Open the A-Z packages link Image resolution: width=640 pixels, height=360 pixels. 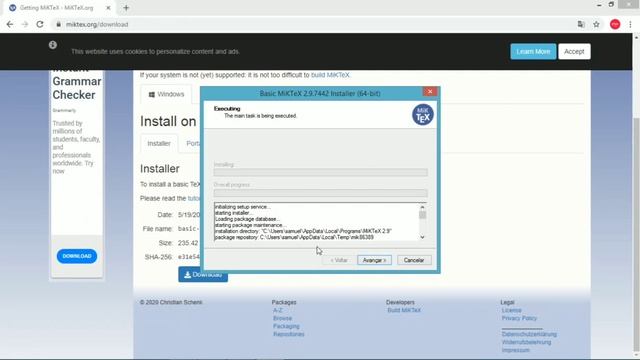(x=278, y=311)
